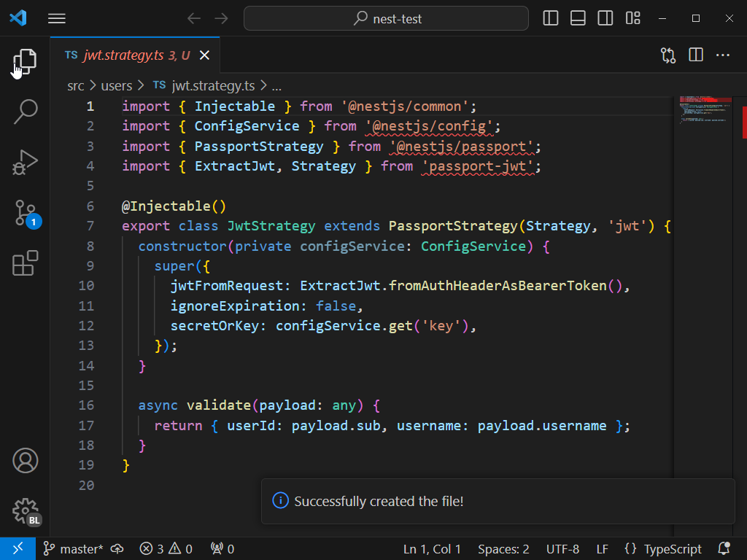Click line number 16 in the gutter
This screenshot has height=560, width=747.
tap(86, 405)
